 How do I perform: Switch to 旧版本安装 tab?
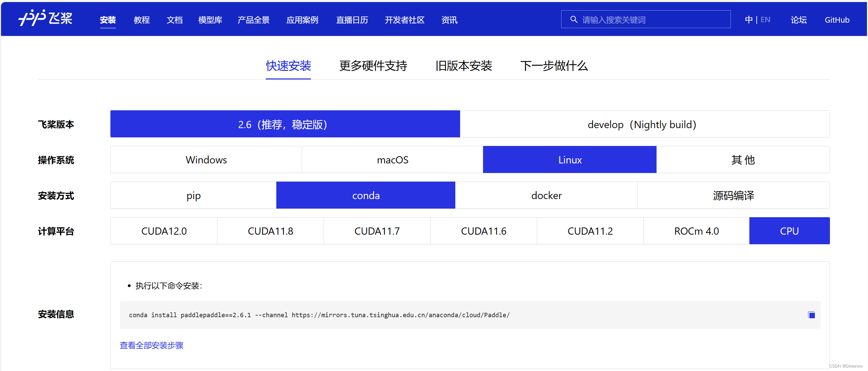463,66
